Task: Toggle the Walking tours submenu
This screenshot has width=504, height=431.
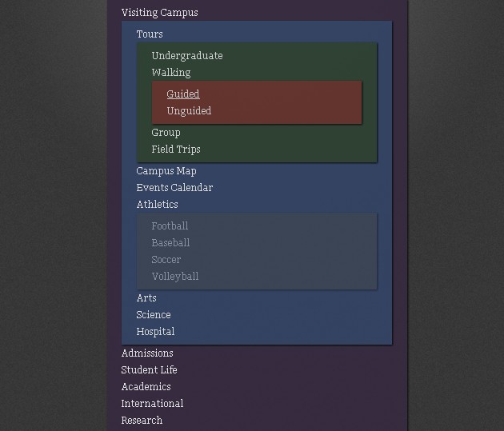Action: tap(170, 73)
